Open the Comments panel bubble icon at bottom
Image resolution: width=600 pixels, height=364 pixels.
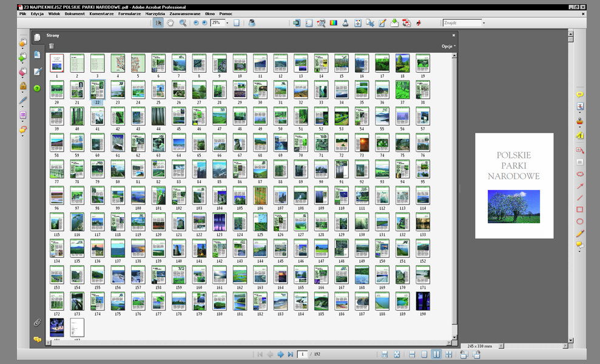pyautogui.click(x=37, y=340)
